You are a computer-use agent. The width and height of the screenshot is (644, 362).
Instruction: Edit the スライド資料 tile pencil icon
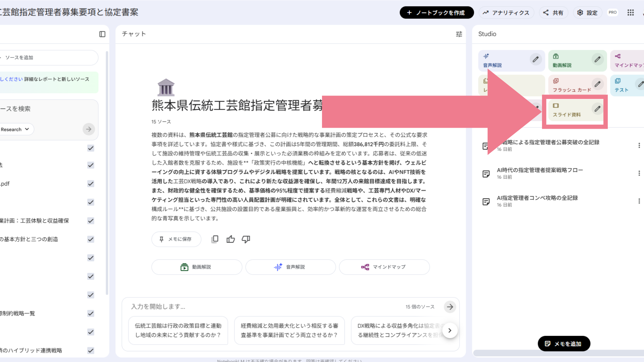[x=597, y=109]
